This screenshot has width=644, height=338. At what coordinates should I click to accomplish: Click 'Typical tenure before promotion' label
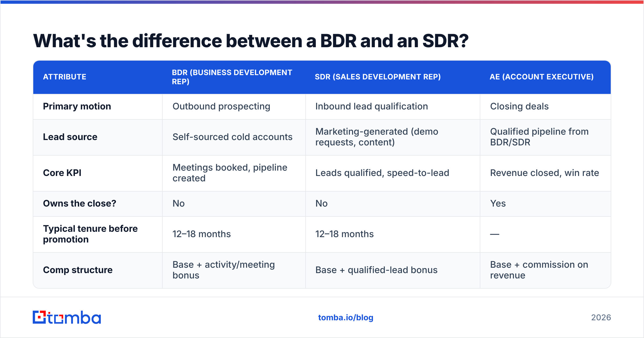90,234
